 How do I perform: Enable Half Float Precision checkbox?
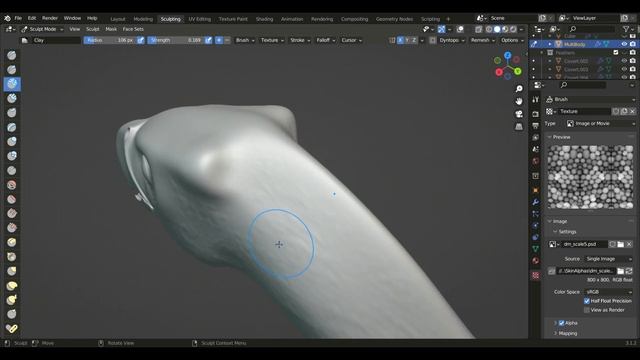[x=587, y=301]
